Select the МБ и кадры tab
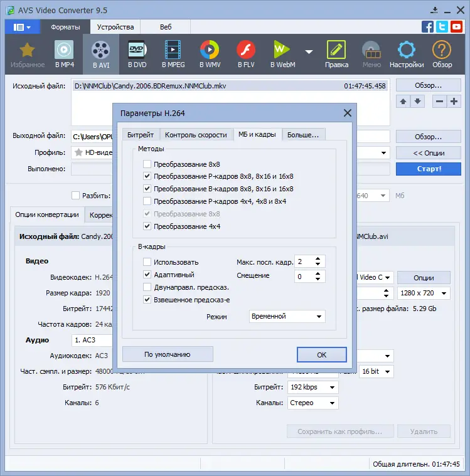The height and width of the screenshot is (476, 470). tap(257, 134)
